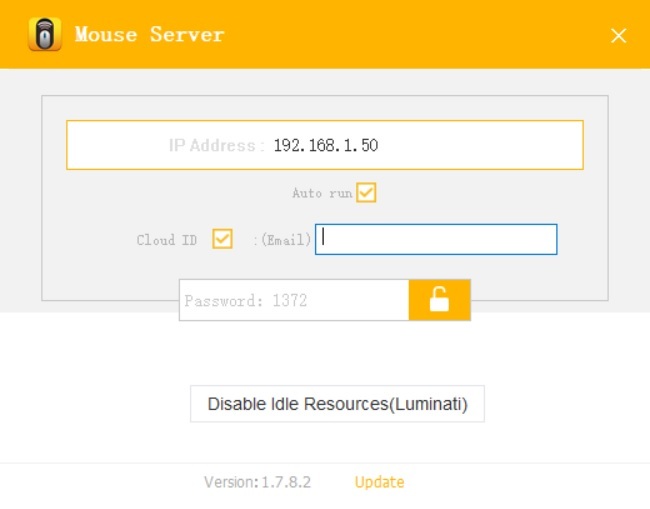Open the Update link
The height and width of the screenshot is (509, 650).
coord(379,482)
